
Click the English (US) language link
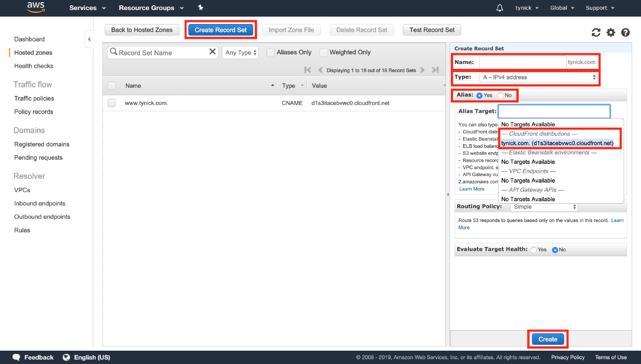click(x=92, y=357)
